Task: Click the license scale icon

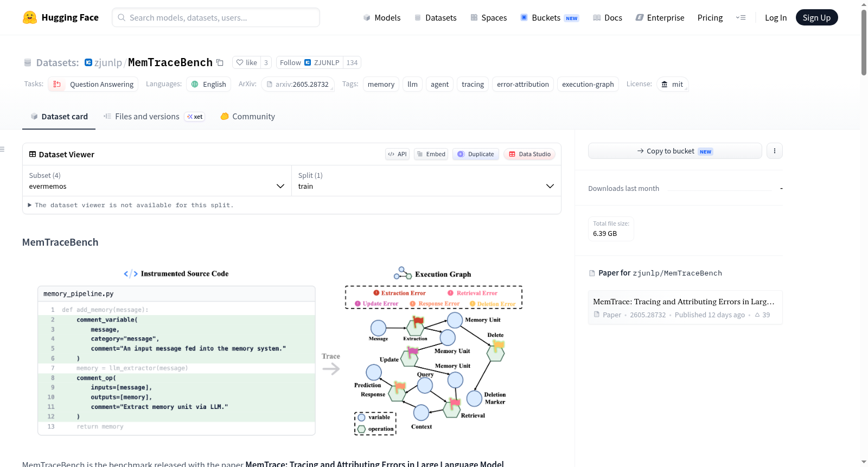Action: (665, 84)
